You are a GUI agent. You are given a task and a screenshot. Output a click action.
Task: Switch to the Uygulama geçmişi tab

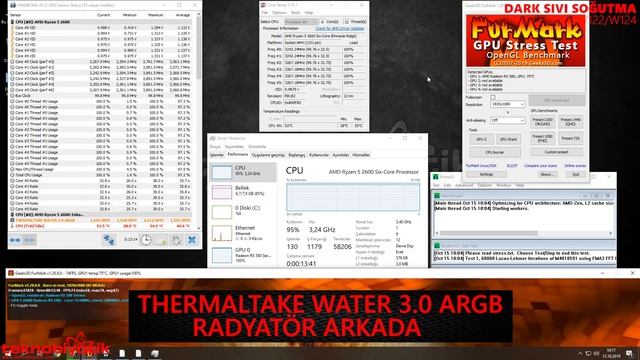[x=268, y=155]
